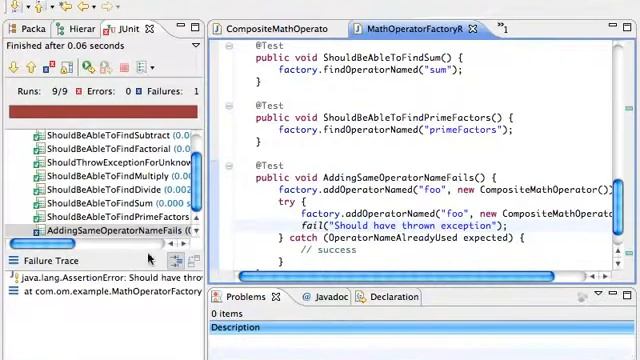Click the Compare Result icon in Failure Trace
The image size is (640, 360).
[x=194, y=261]
